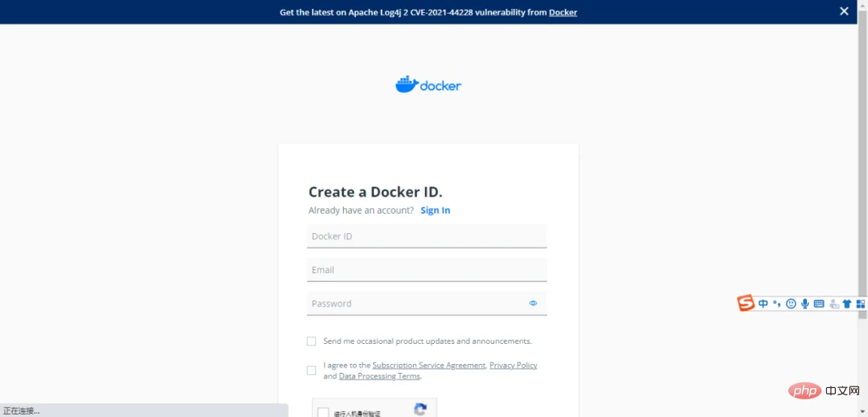868x417 pixels.
Task: Switch the Chinese/English input mode
Action: (x=763, y=304)
